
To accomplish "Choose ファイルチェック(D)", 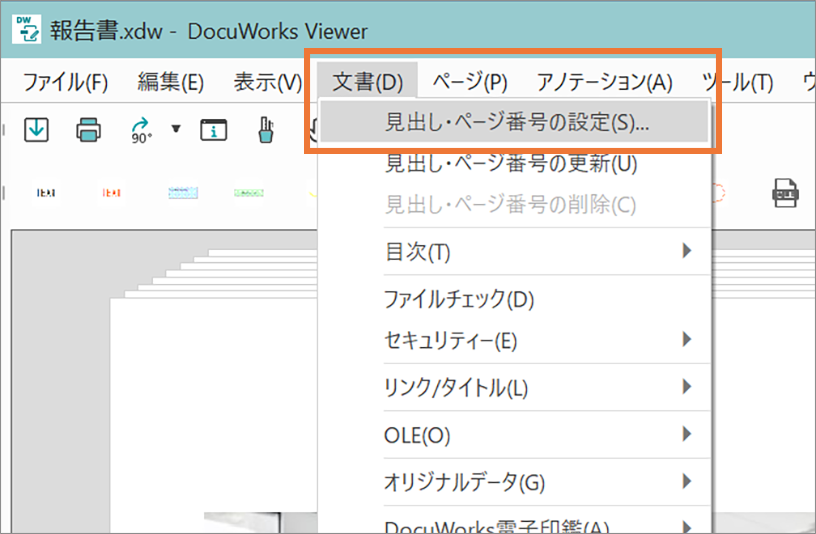I will pyautogui.click(x=514, y=299).
